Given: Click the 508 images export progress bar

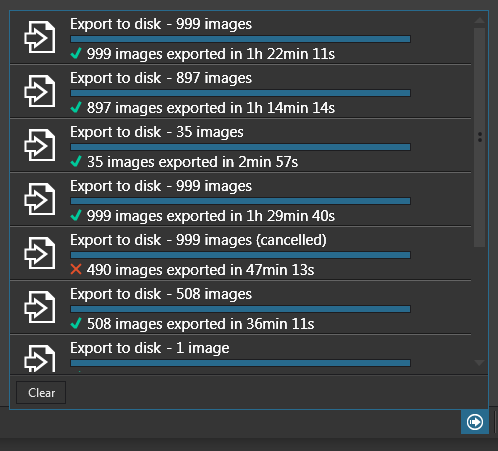Looking at the screenshot, I should (x=240, y=309).
